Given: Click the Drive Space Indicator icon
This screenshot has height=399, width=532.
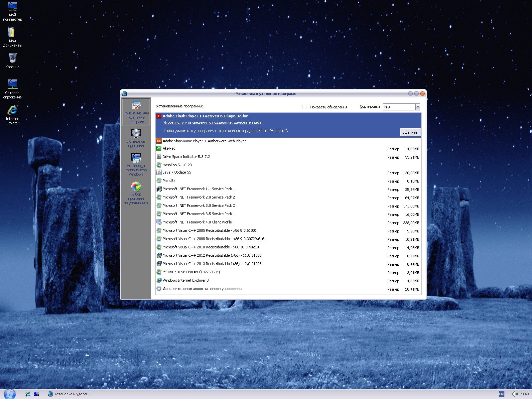Looking at the screenshot, I should tap(159, 157).
